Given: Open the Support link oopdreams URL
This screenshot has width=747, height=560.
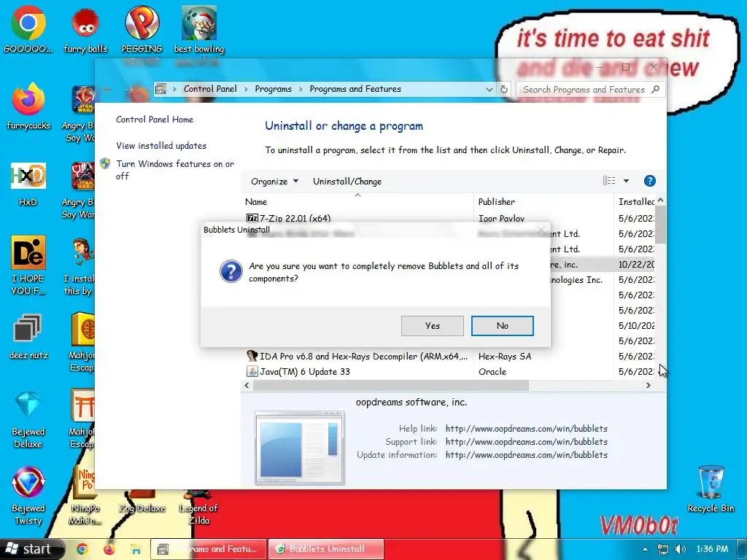Looking at the screenshot, I should (x=527, y=442).
